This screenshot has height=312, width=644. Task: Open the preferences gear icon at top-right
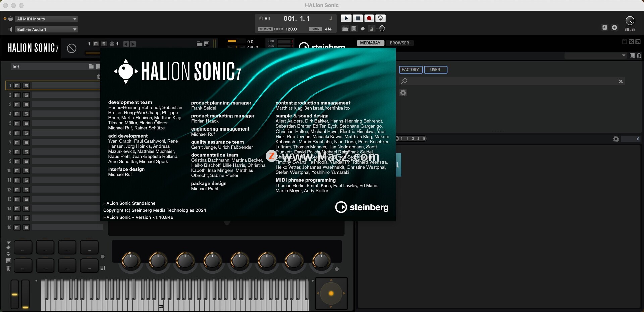click(614, 28)
